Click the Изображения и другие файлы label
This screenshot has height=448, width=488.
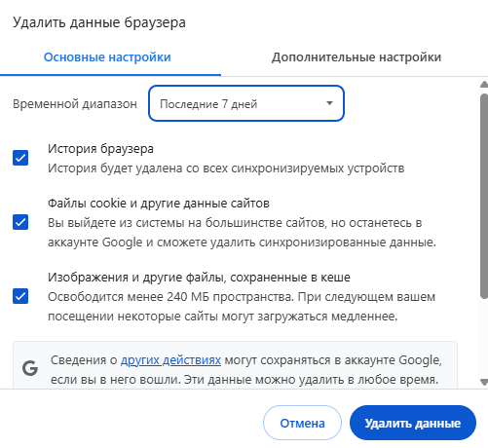coord(199,278)
